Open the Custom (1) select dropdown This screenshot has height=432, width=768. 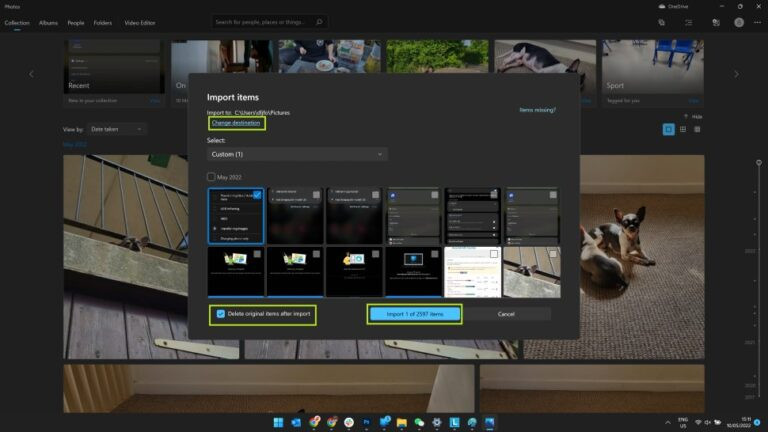pyautogui.click(x=297, y=154)
